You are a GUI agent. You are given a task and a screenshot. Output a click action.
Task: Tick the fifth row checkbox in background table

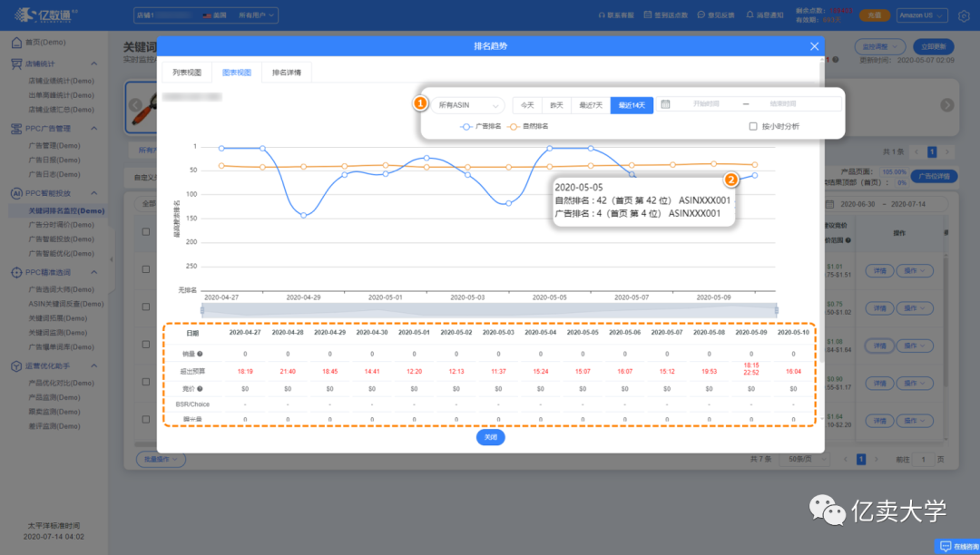pos(145,420)
